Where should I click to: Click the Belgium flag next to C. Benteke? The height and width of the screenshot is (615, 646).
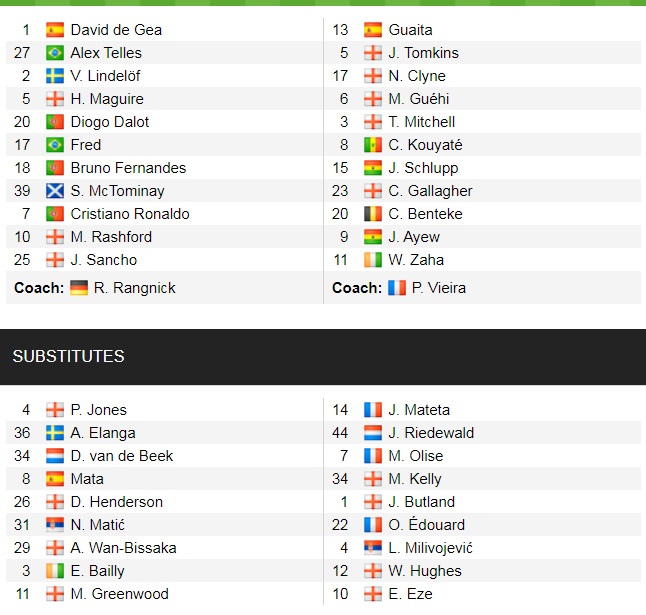[x=373, y=214]
